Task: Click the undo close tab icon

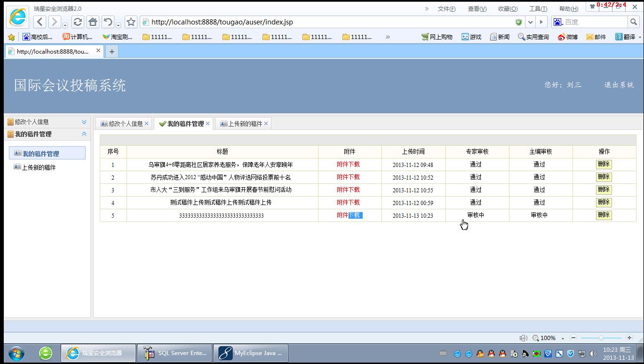Action: 108,22
